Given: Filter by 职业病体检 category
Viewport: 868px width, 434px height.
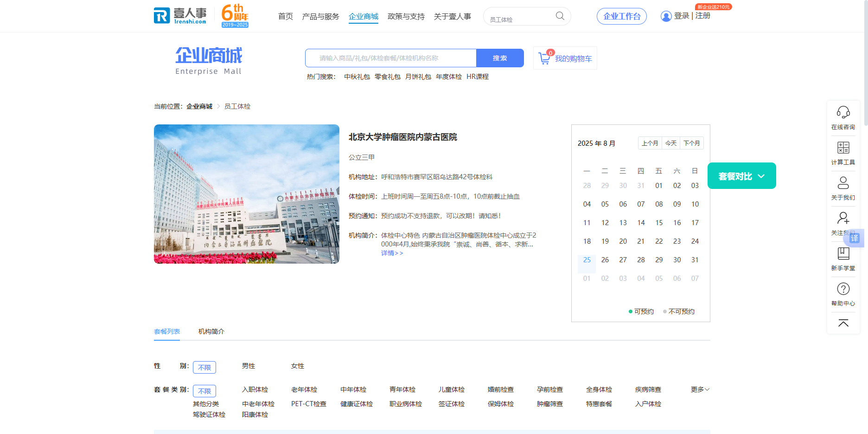Looking at the screenshot, I should pyautogui.click(x=406, y=404).
